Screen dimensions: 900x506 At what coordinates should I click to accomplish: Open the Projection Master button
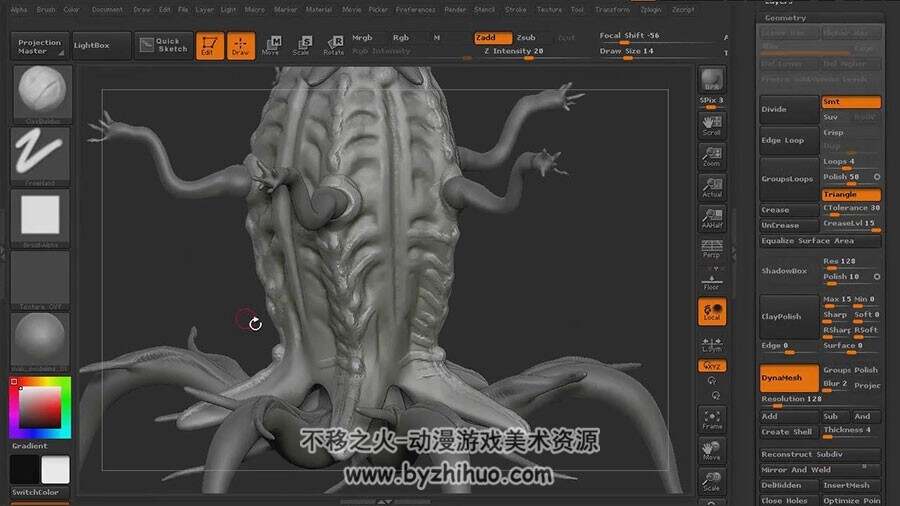click(x=39, y=46)
